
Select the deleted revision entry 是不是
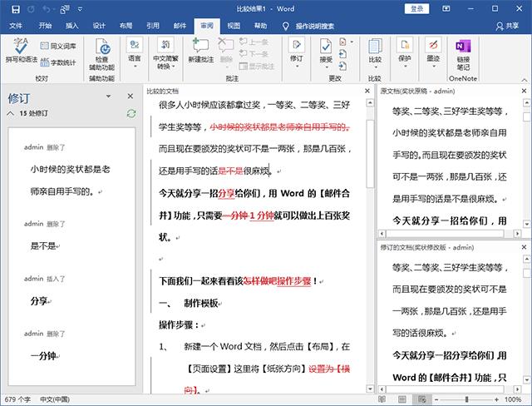(x=43, y=245)
